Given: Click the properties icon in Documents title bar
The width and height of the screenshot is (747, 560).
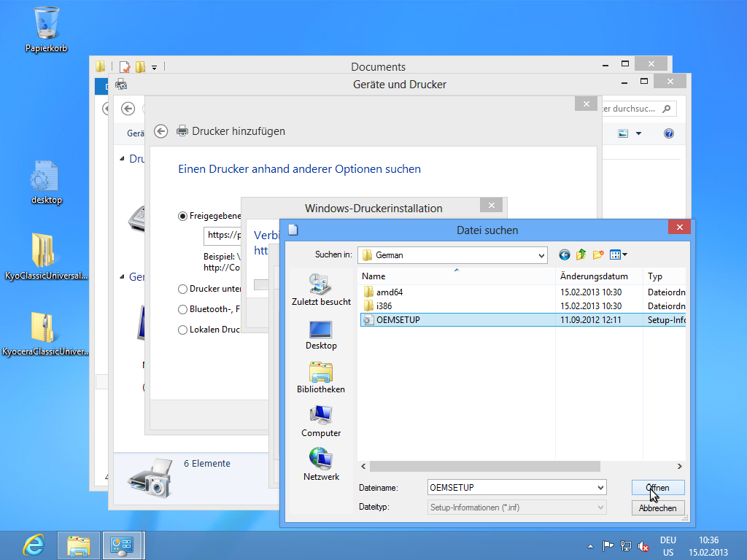Looking at the screenshot, I should pyautogui.click(x=124, y=66).
